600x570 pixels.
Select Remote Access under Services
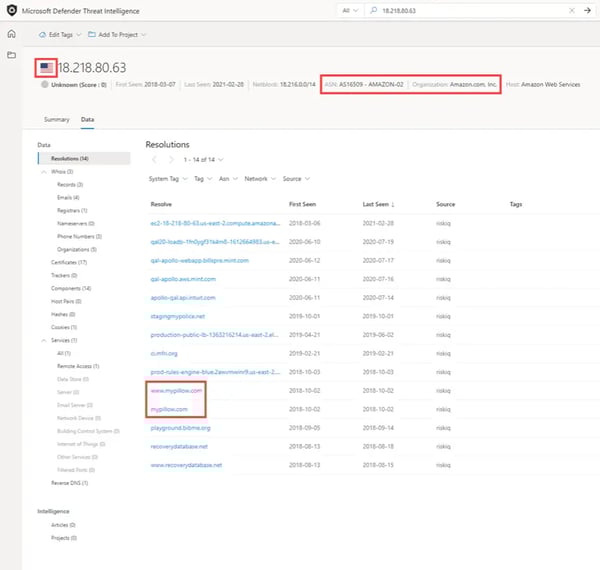tap(78, 366)
